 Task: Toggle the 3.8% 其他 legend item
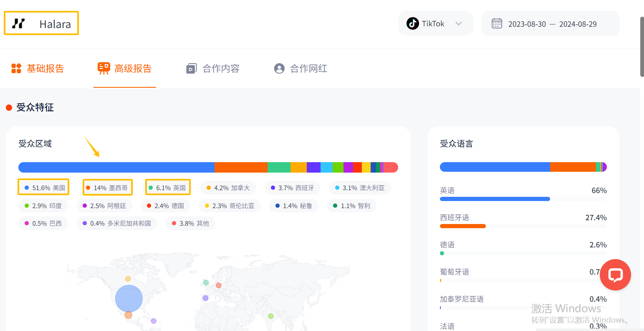tap(190, 224)
